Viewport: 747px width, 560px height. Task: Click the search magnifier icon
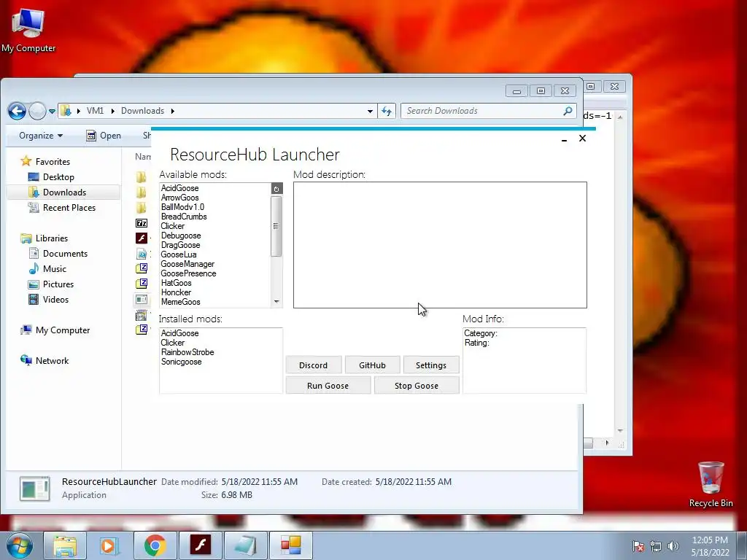point(568,111)
